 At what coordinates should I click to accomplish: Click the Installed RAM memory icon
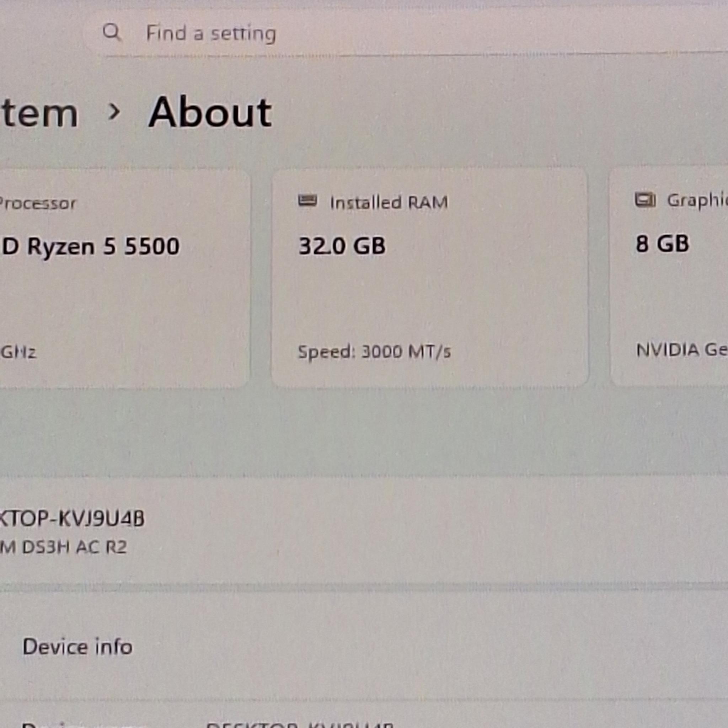tap(308, 201)
